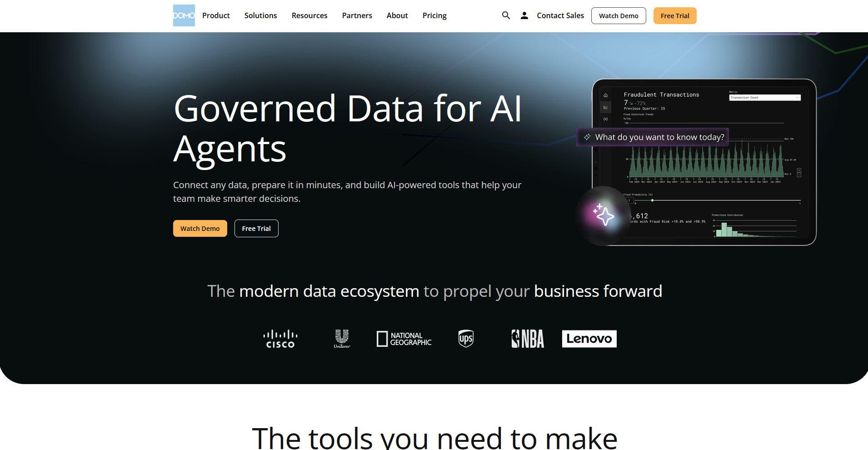868x450 pixels.
Task: Click the chart icon in the dashboard sidebar
Action: coord(605,107)
